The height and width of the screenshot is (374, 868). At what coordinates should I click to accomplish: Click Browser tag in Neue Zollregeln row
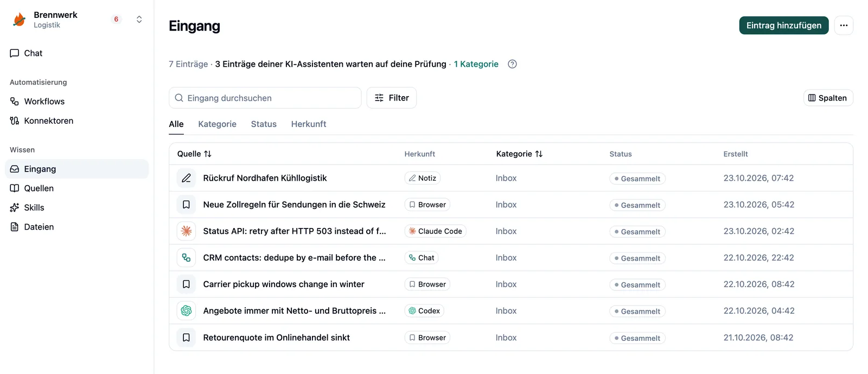point(427,205)
